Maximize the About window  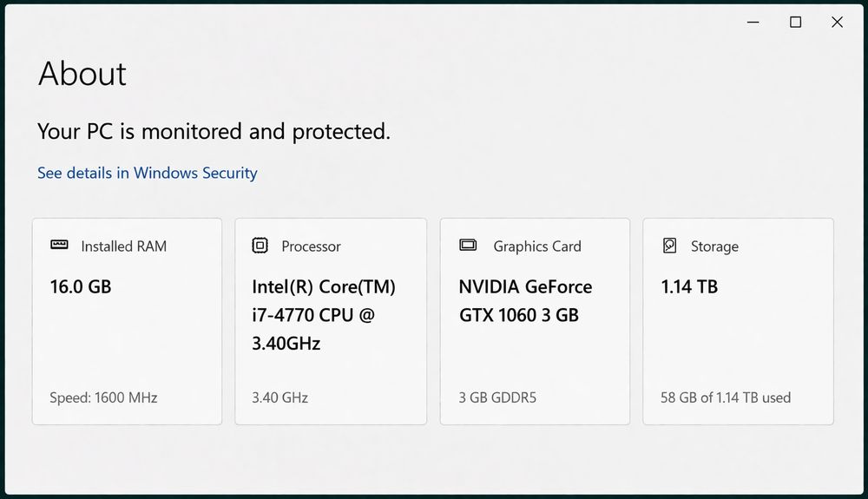click(795, 23)
